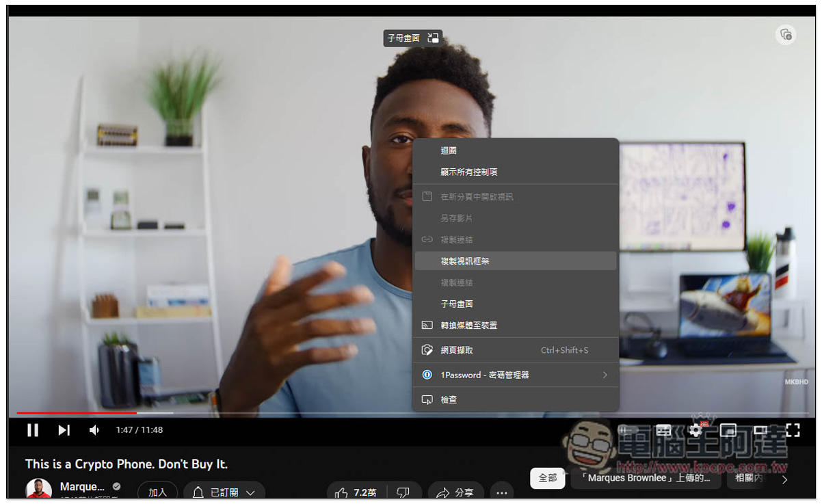Screen dimensions: 822x504
Task: Click the 加入 membership button
Action: point(157,492)
